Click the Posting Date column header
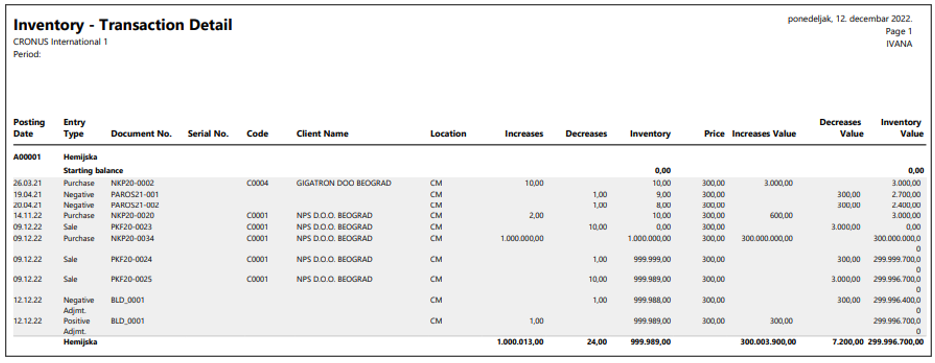The image size is (935, 363). (x=29, y=128)
